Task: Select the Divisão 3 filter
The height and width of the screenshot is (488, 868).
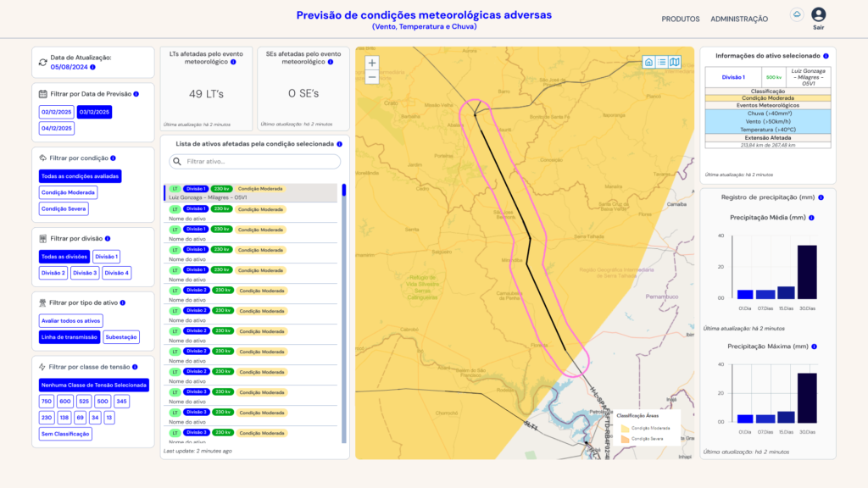Action: [x=85, y=273]
